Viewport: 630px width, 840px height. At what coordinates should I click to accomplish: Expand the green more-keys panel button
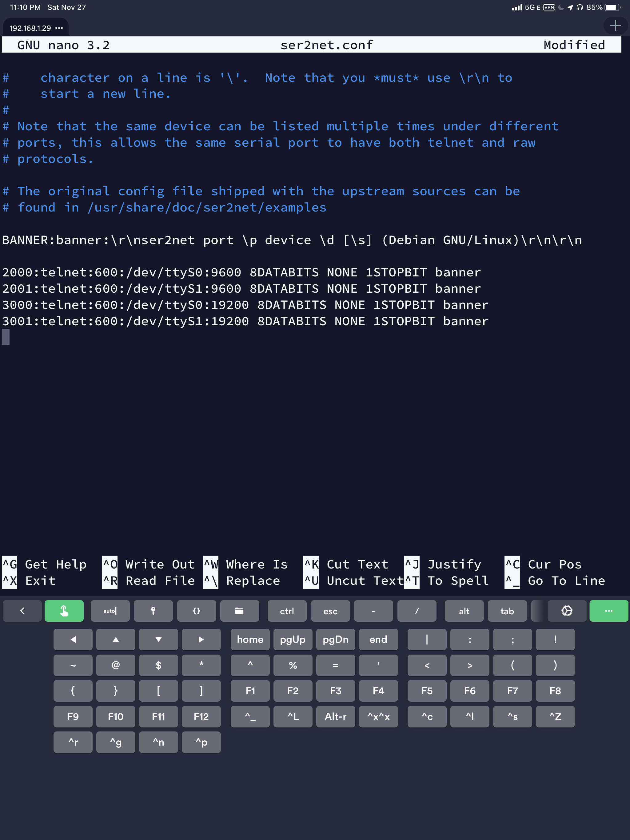click(608, 611)
